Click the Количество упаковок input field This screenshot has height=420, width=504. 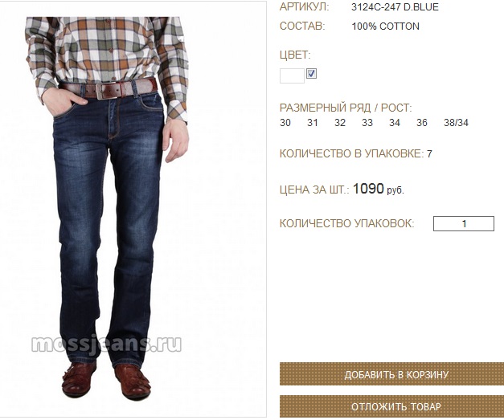tap(464, 223)
